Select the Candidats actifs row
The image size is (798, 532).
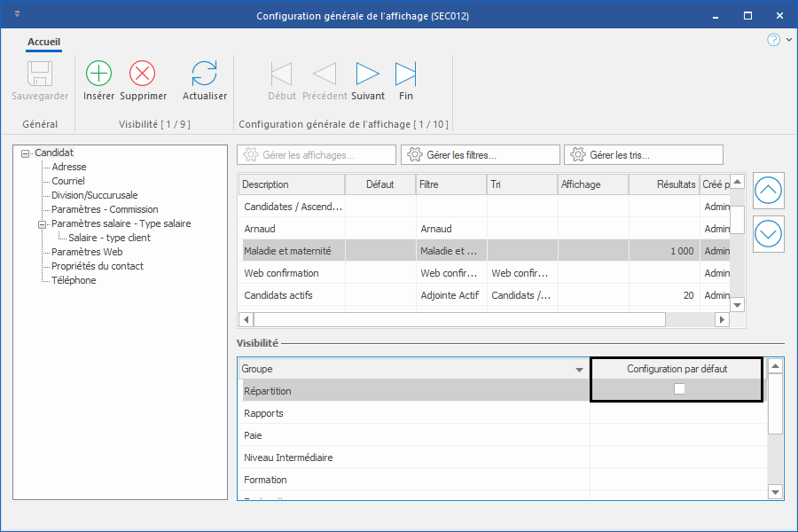pos(278,295)
